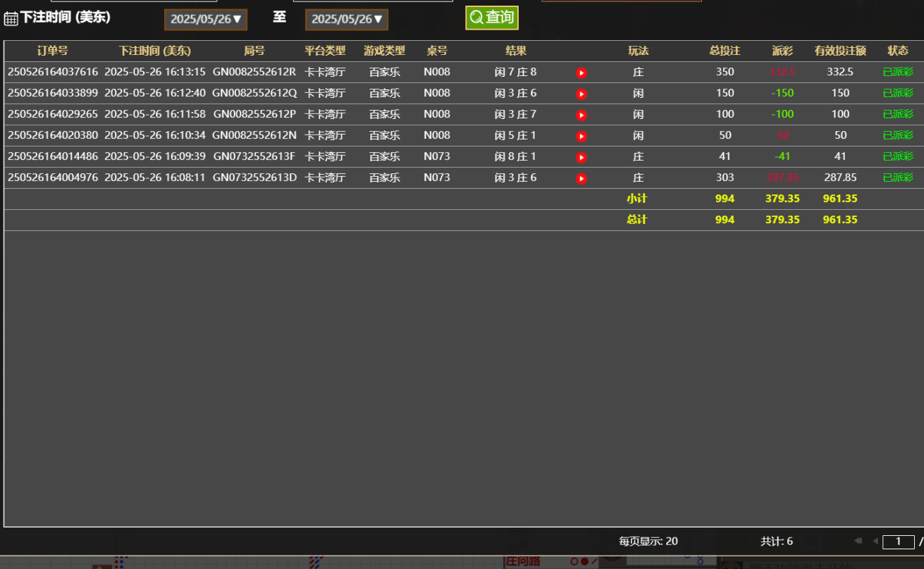Play the replay for round GN0082552612R

581,72
